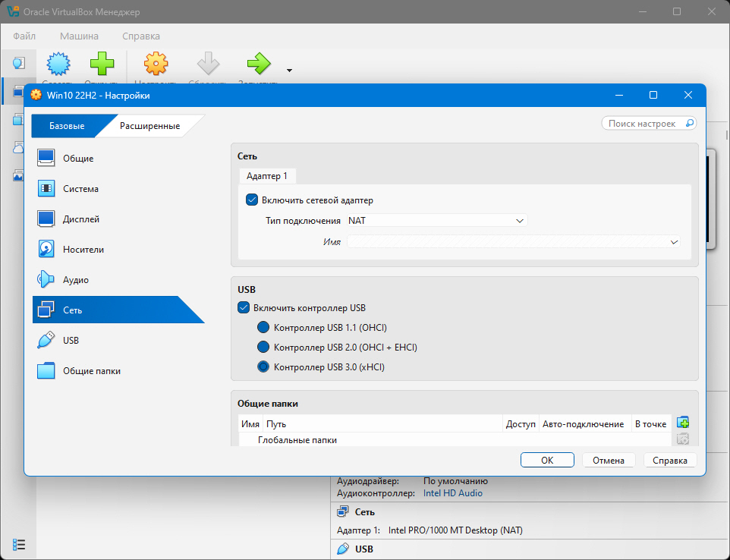Select Контроллер USB 2.0 (OHCI + EHCI)
Image resolution: width=730 pixels, height=560 pixels.
263,348
